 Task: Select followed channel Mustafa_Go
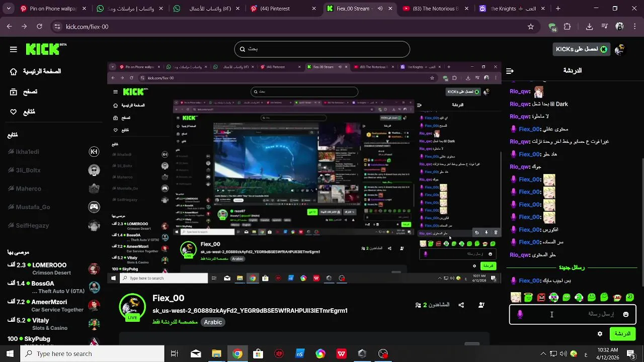click(x=53, y=207)
